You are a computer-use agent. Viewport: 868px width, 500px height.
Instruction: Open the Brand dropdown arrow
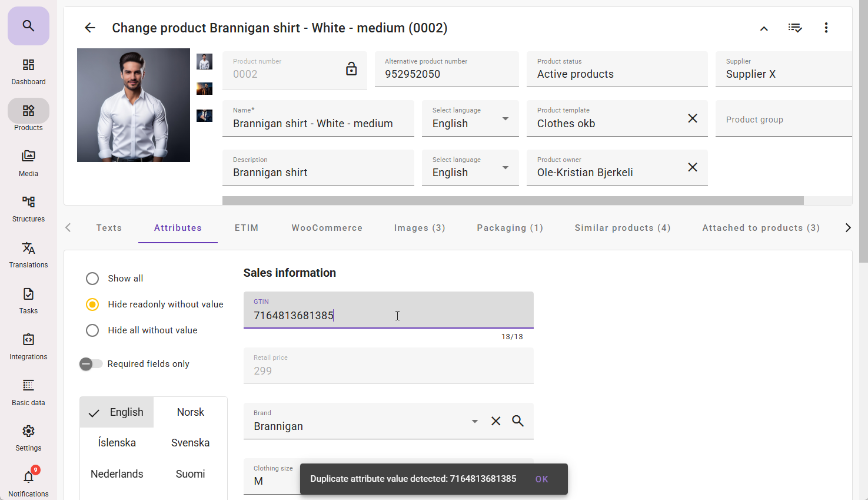tap(474, 421)
